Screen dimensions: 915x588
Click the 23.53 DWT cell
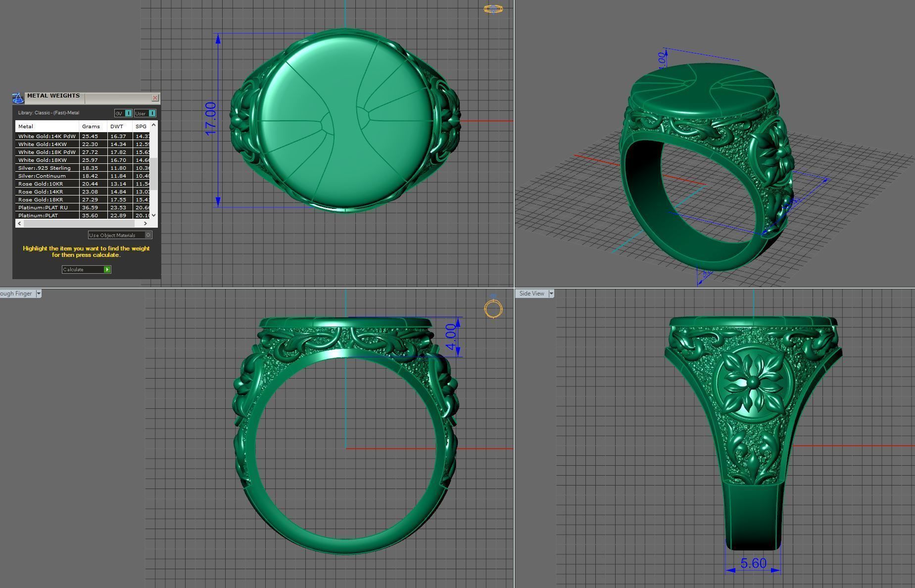[x=120, y=207]
